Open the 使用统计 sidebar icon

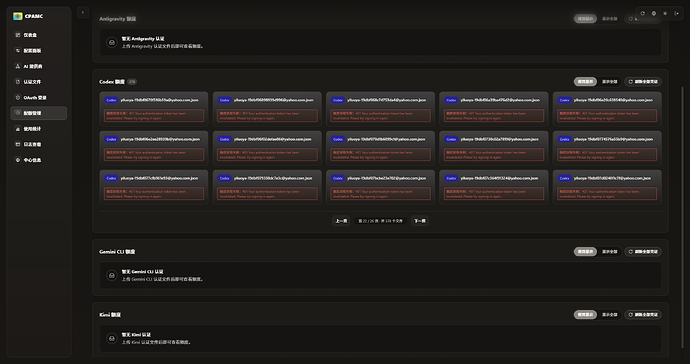click(18, 129)
